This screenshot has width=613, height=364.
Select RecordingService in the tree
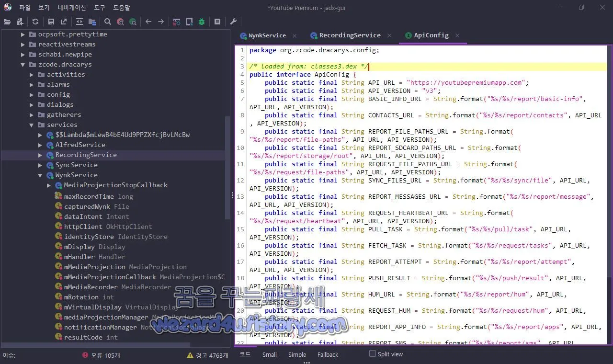[86, 155]
